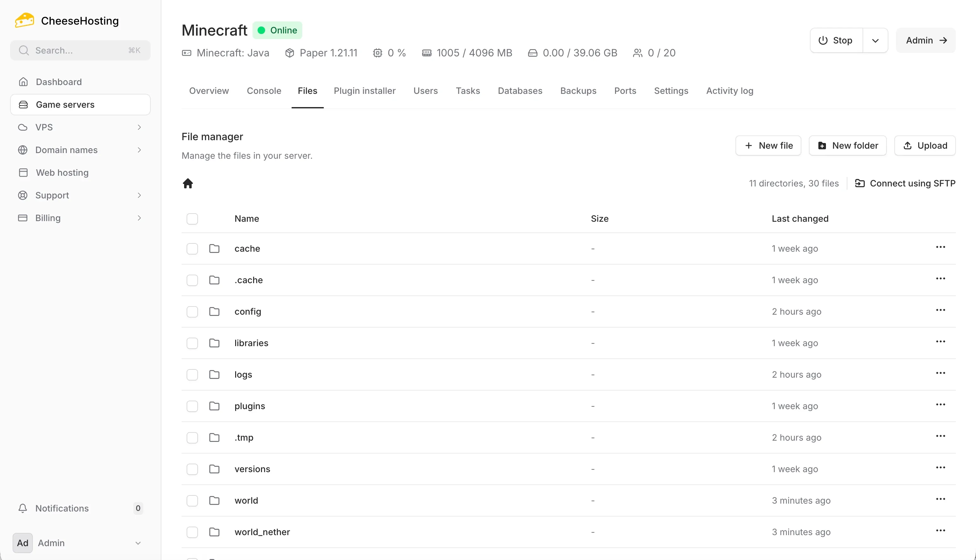Expand the VPS sidebar section
This screenshot has width=976, height=560.
139,127
